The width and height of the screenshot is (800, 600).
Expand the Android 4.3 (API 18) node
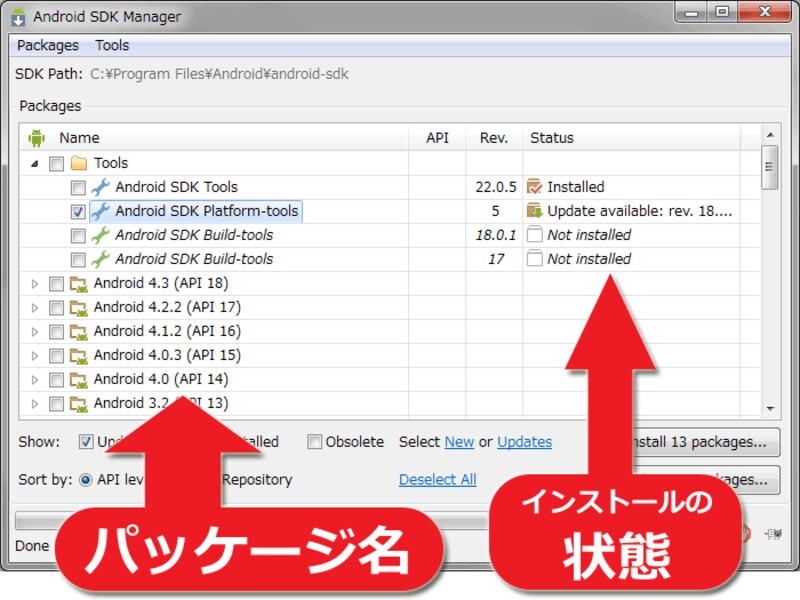pyautogui.click(x=35, y=283)
